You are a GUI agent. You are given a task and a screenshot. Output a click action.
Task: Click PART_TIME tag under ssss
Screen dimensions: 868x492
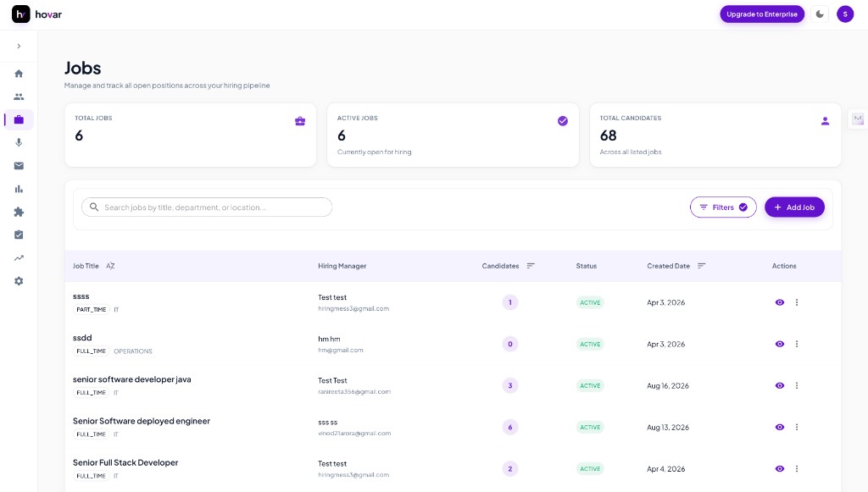92,310
